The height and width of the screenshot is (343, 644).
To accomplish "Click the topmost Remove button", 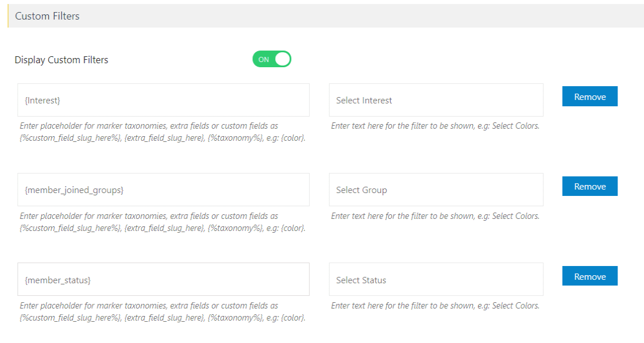I will pos(589,96).
